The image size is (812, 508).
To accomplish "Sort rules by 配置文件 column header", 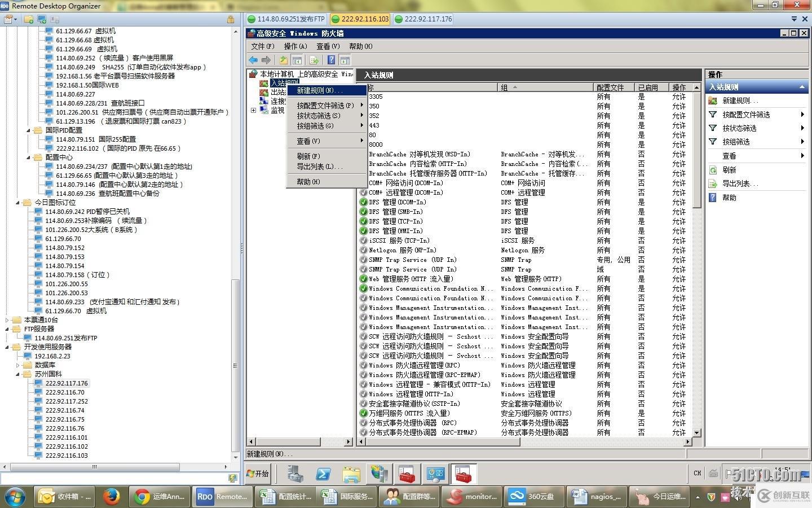I will pos(614,87).
